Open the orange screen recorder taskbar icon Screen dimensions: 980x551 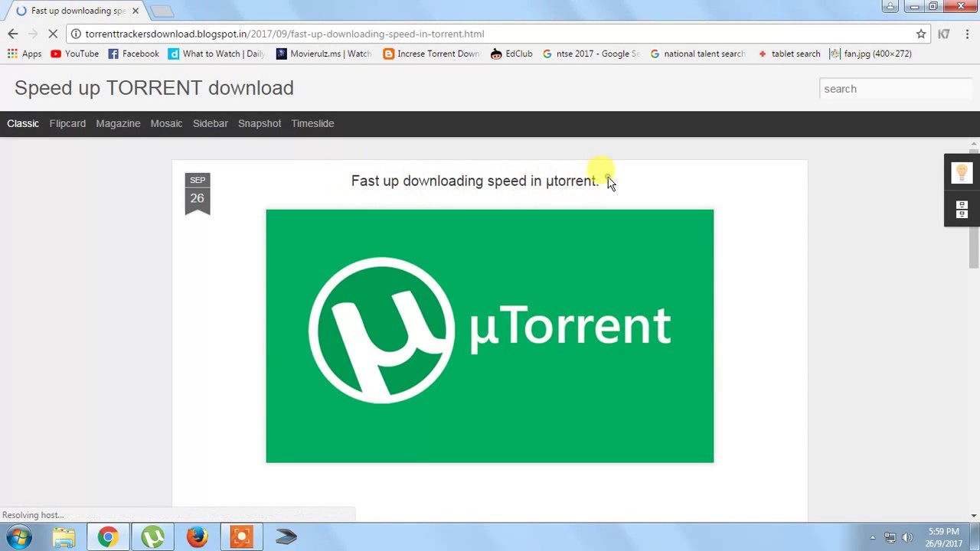241,536
